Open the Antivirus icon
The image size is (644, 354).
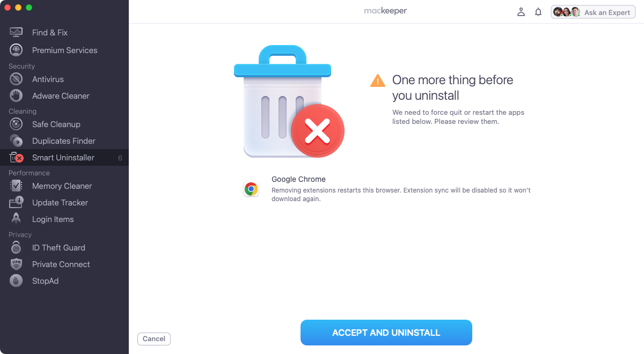pyautogui.click(x=16, y=79)
